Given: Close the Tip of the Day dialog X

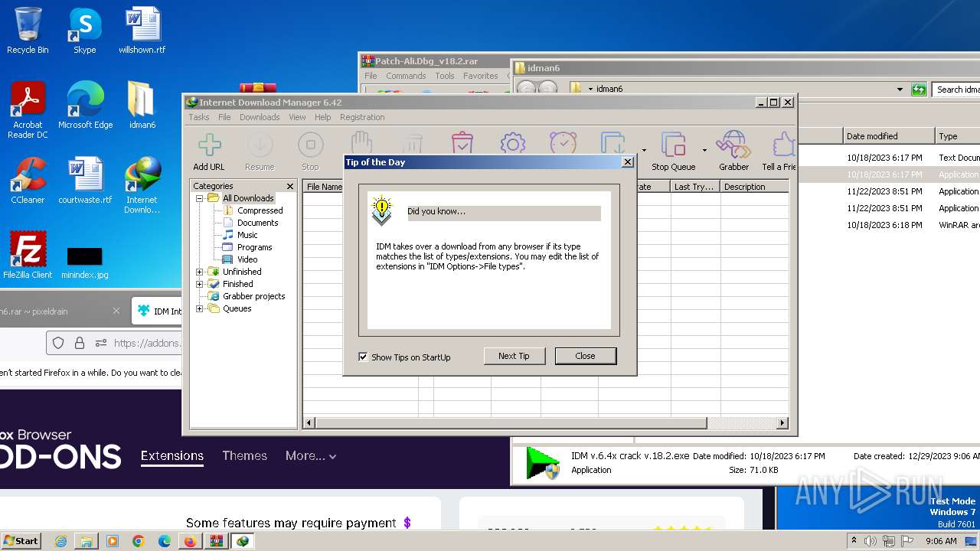Looking at the screenshot, I should [x=628, y=162].
